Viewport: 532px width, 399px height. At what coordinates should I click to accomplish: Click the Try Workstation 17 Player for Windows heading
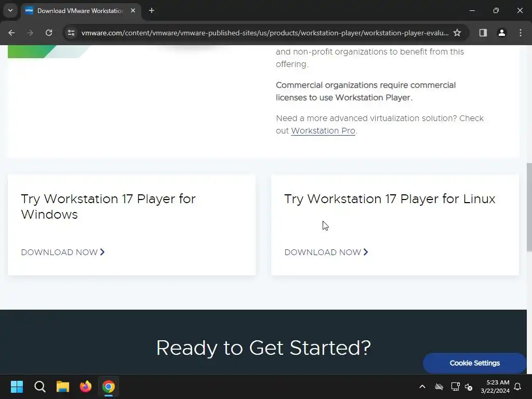coord(108,207)
